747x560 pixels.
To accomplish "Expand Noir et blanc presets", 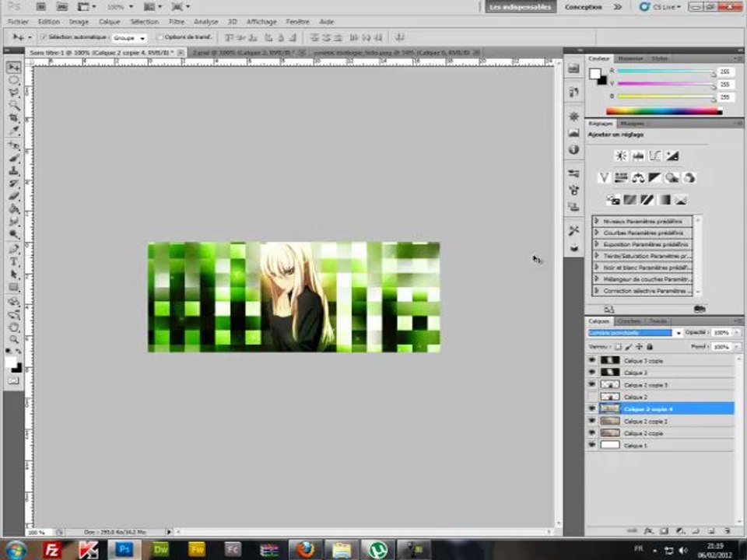I will 597,268.
